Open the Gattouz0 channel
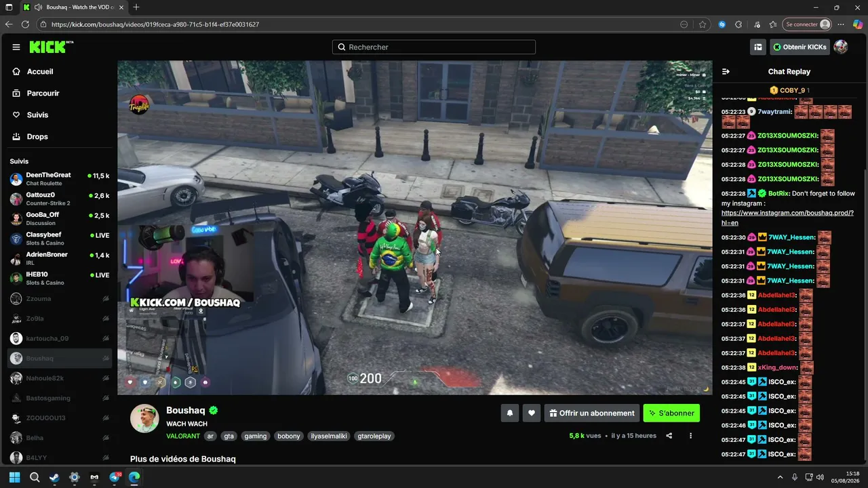868x488 pixels. tap(59, 199)
